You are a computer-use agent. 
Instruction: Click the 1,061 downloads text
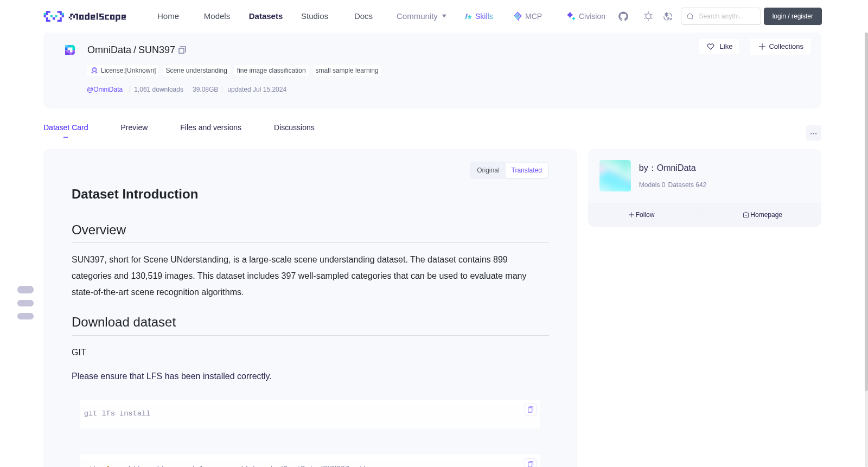158,89
